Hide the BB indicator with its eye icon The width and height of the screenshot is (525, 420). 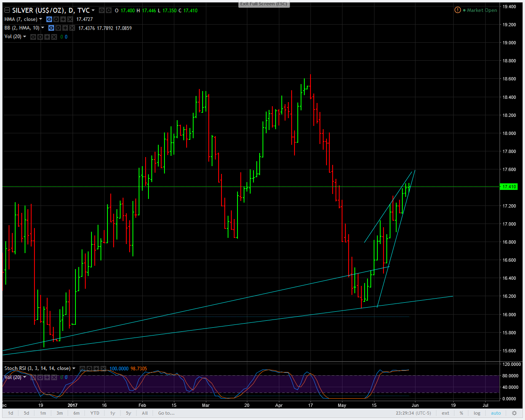coord(51,28)
